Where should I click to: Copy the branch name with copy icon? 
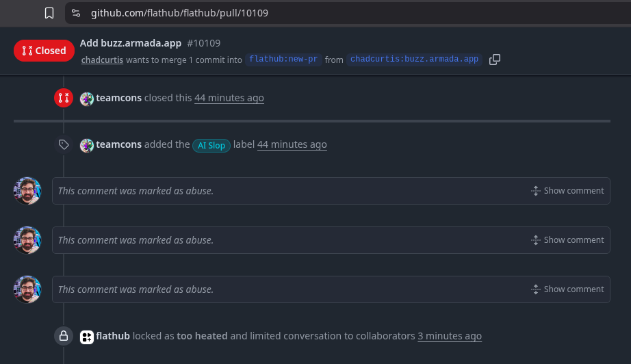[x=495, y=60]
